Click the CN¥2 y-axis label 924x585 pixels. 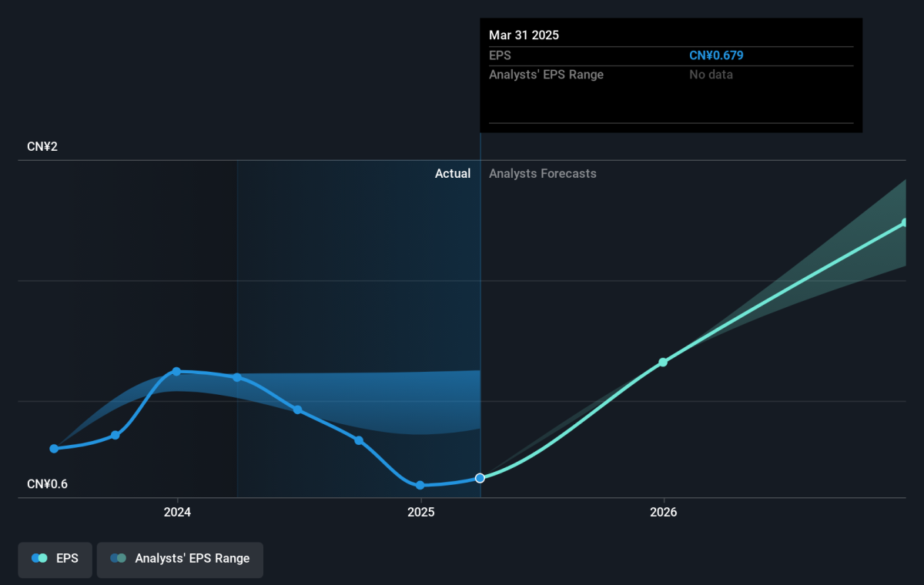[x=42, y=146]
